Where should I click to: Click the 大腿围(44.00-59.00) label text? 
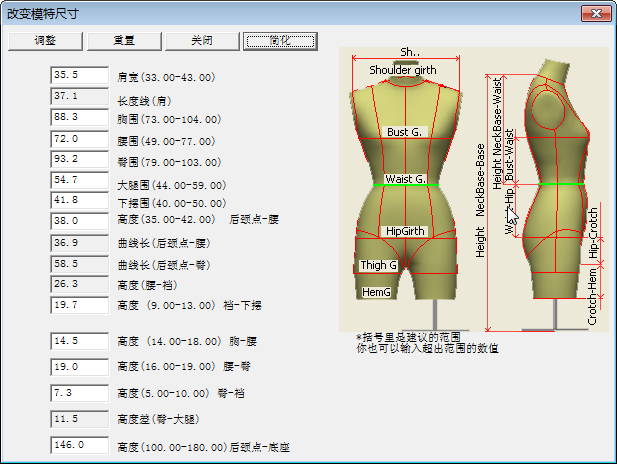coord(172,185)
